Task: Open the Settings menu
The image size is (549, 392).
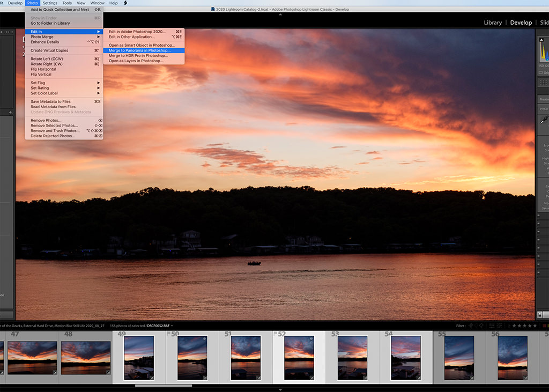Action: tap(50, 3)
